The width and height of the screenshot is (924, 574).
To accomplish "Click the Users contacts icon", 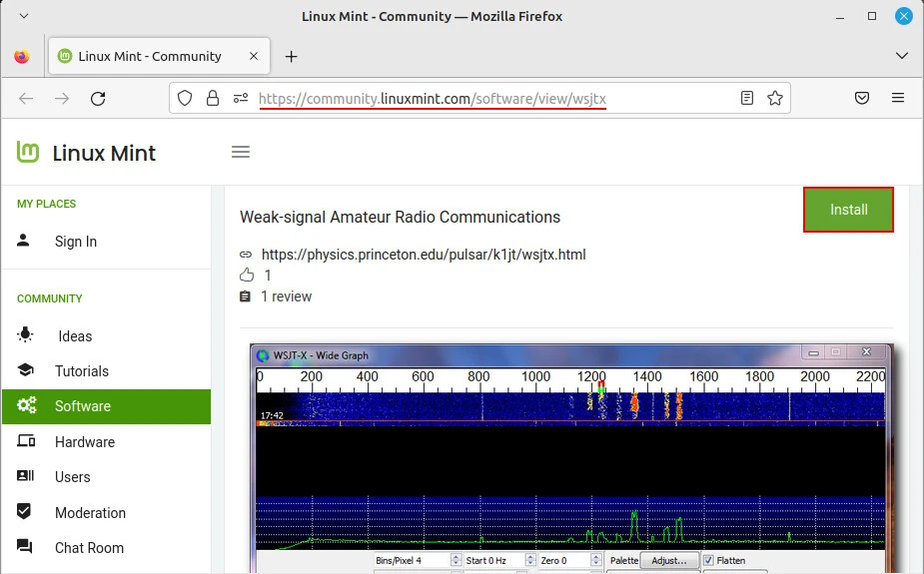I will point(25,476).
